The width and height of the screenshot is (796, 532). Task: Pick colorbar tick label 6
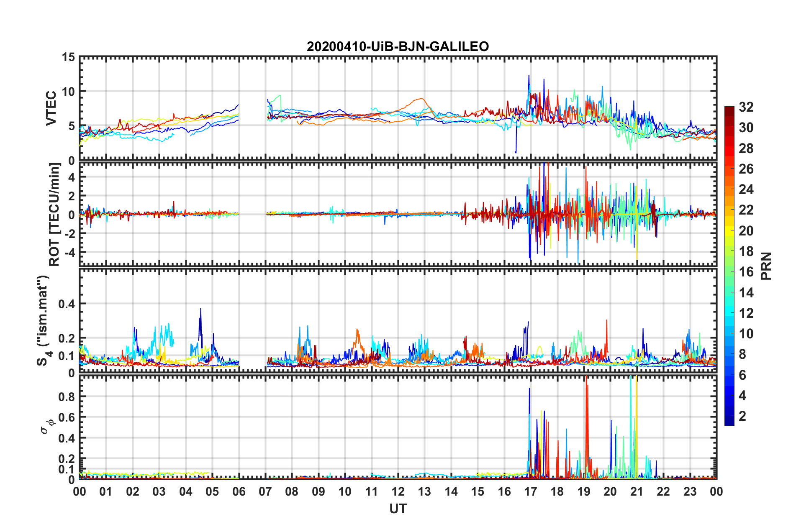pos(742,375)
